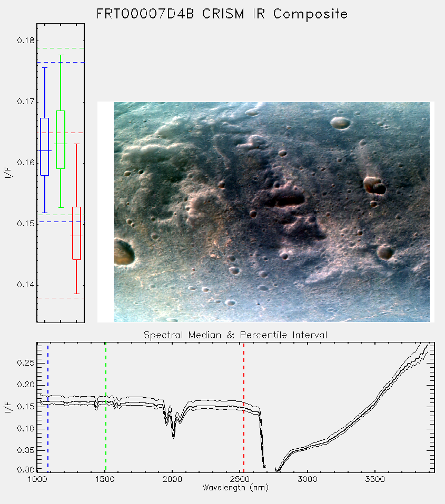Click the 0.18 tick label on boxplot axis

tap(26, 41)
